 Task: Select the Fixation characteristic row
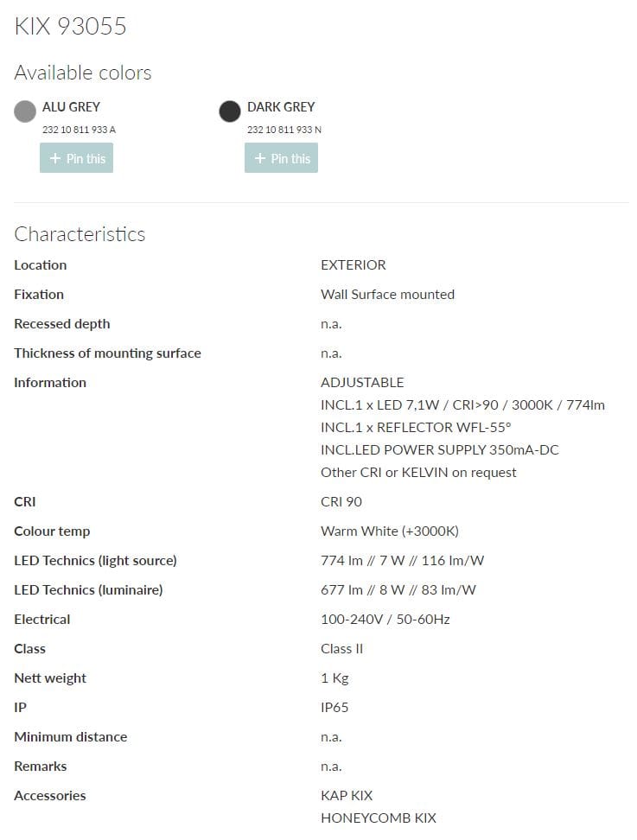point(38,294)
